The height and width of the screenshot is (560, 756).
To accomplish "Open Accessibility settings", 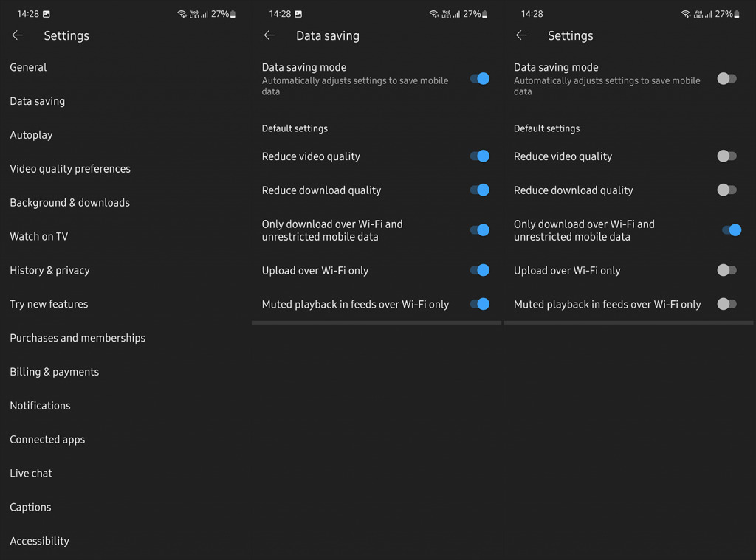I will (39, 541).
